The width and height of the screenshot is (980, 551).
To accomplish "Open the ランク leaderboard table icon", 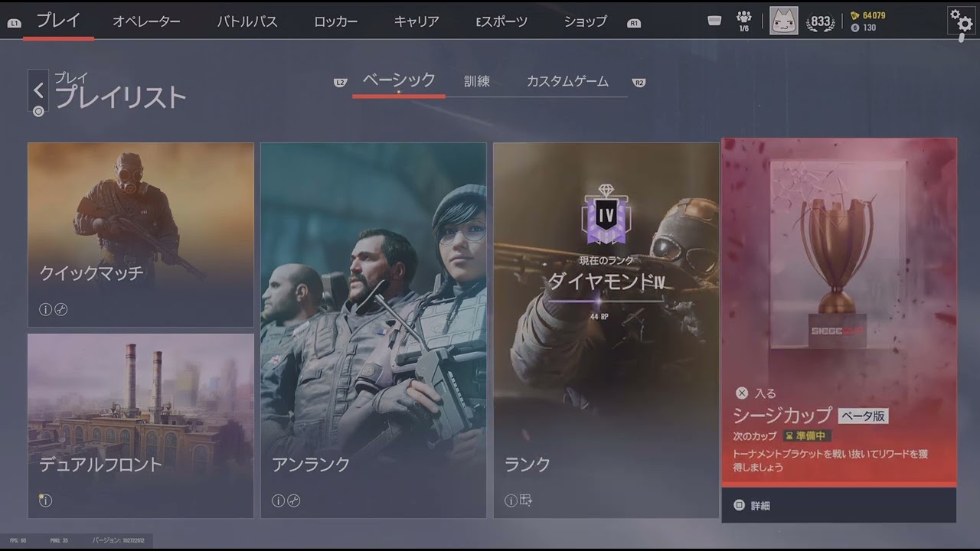I will [x=526, y=500].
